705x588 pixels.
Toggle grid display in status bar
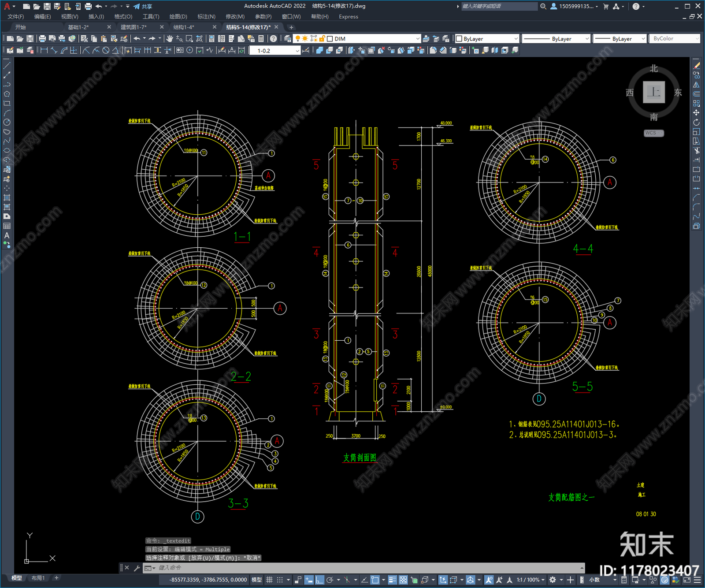269,580
